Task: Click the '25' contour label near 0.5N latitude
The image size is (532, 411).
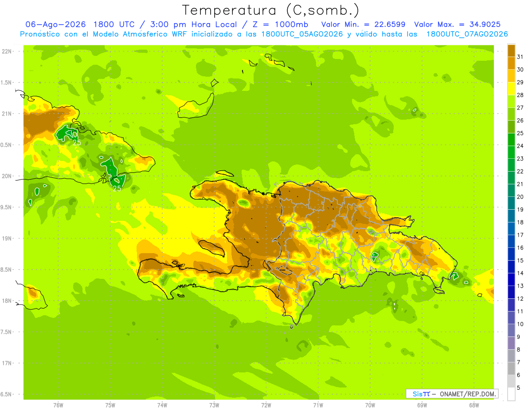Action: (x=77, y=142)
